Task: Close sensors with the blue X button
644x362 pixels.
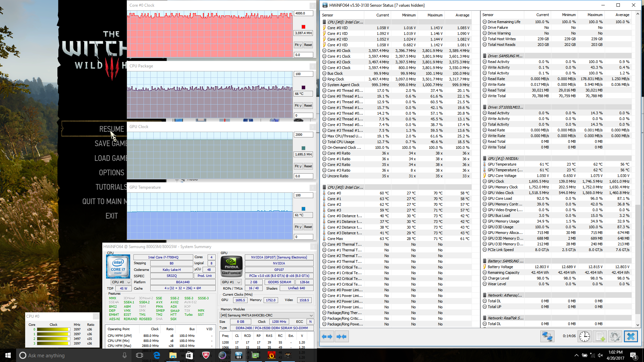Action: coord(631,337)
